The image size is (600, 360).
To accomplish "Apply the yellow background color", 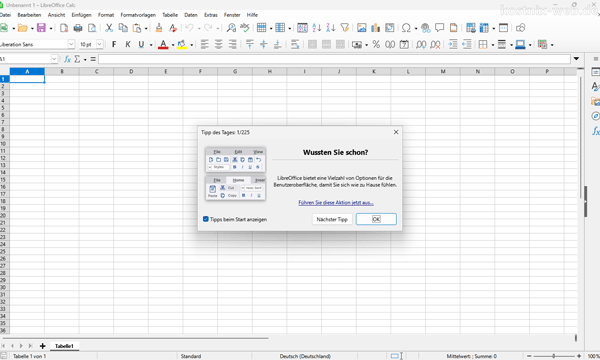I will [182, 44].
